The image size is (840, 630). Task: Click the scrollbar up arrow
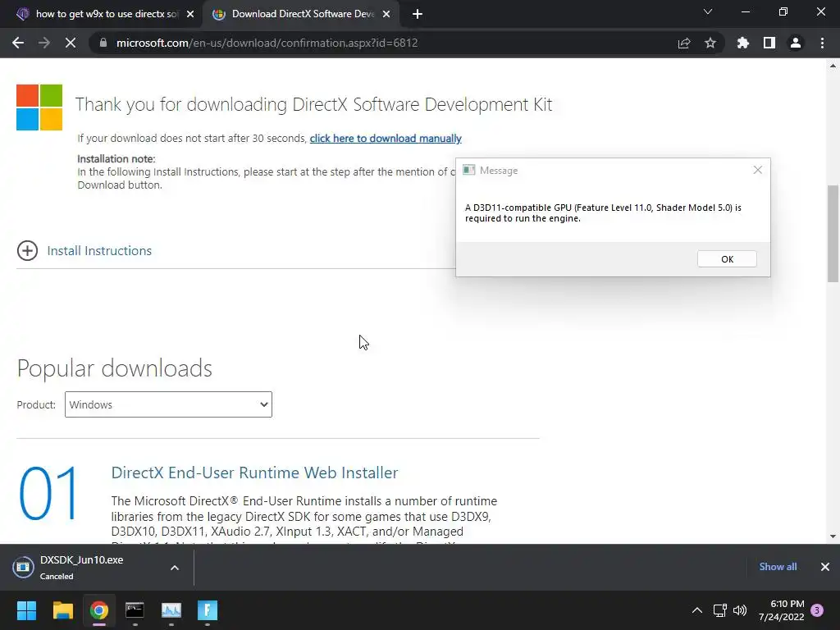tap(833, 66)
